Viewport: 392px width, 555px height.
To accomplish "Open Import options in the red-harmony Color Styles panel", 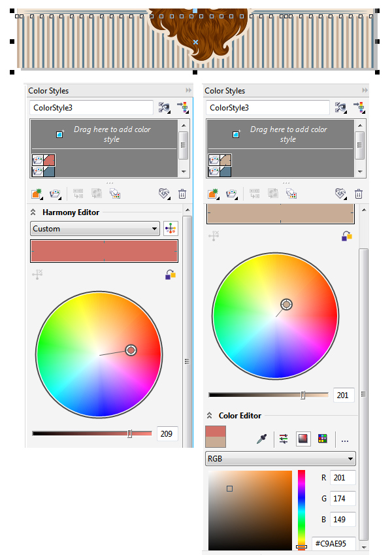I will [x=182, y=107].
